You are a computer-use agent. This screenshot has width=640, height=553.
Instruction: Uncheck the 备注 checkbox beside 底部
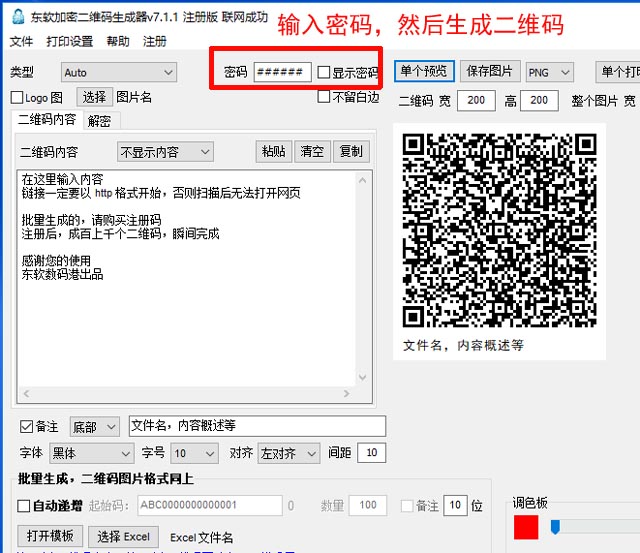(x=26, y=427)
